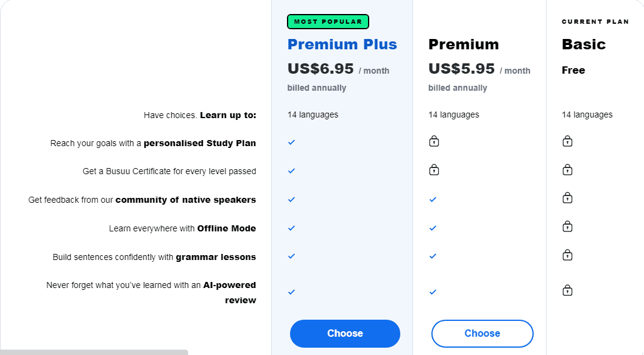This screenshot has height=355, width=644.
Task: Click Premium Plus checkmark for Busuu Certificate
Action: [291, 170]
